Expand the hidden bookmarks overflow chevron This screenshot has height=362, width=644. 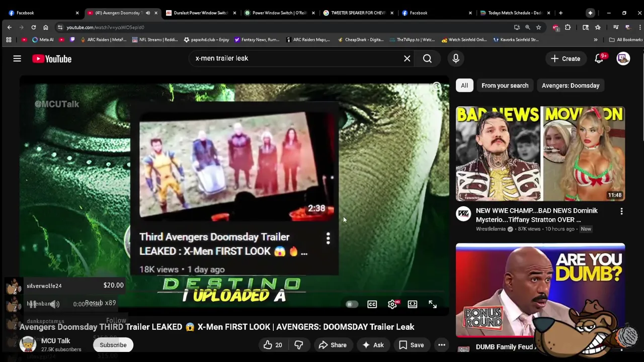(x=596, y=40)
